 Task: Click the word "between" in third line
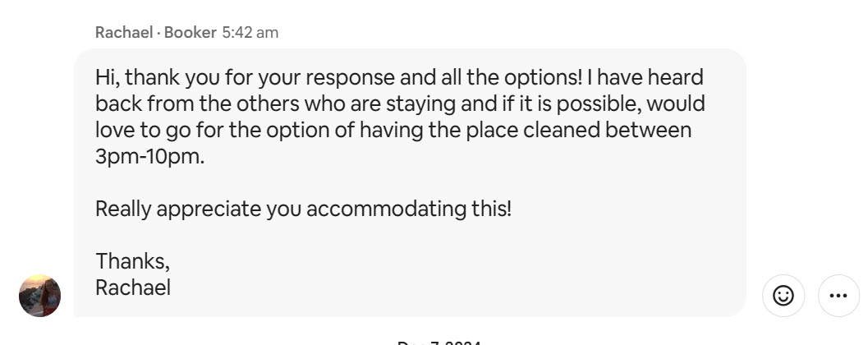pyautogui.click(x=652, y=131)
